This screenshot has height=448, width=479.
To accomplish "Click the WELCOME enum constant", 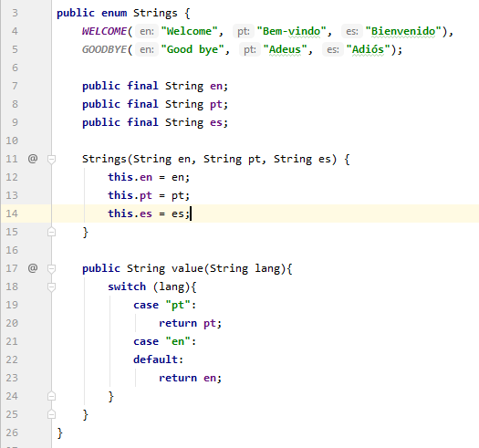I will pos(104,31).
